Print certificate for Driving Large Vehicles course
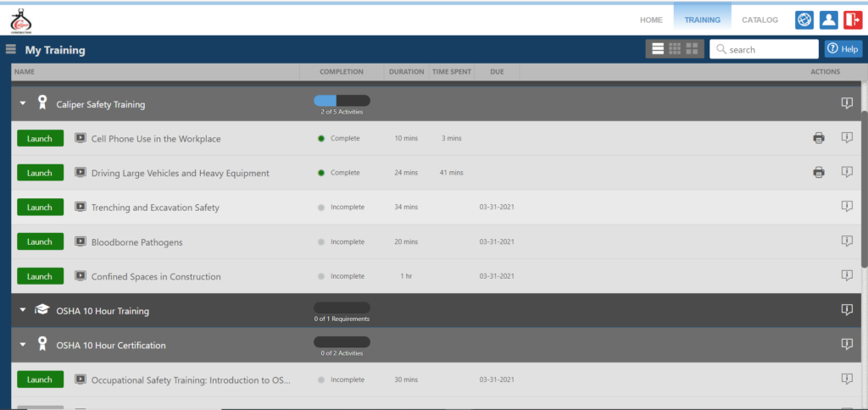Viewport: 868px width, 410px height. point(818,173)
